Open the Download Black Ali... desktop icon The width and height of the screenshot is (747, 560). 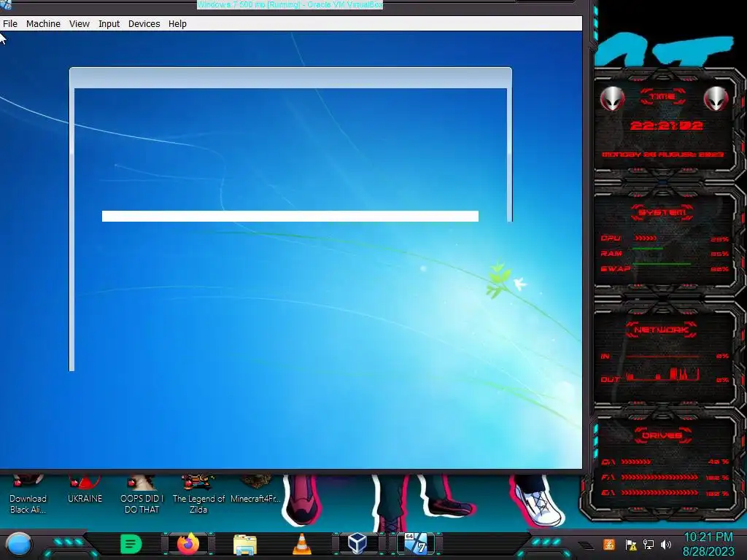[28, 495]
